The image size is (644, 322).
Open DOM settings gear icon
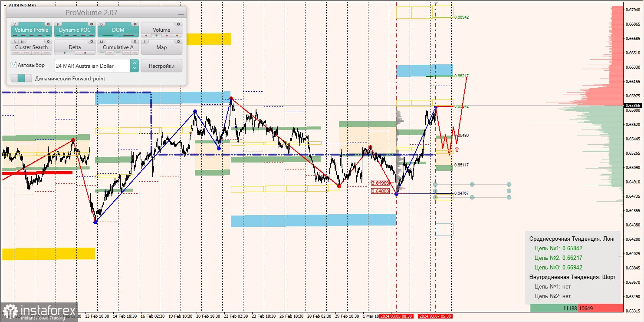pyautogui.click(x=135, y=24)
